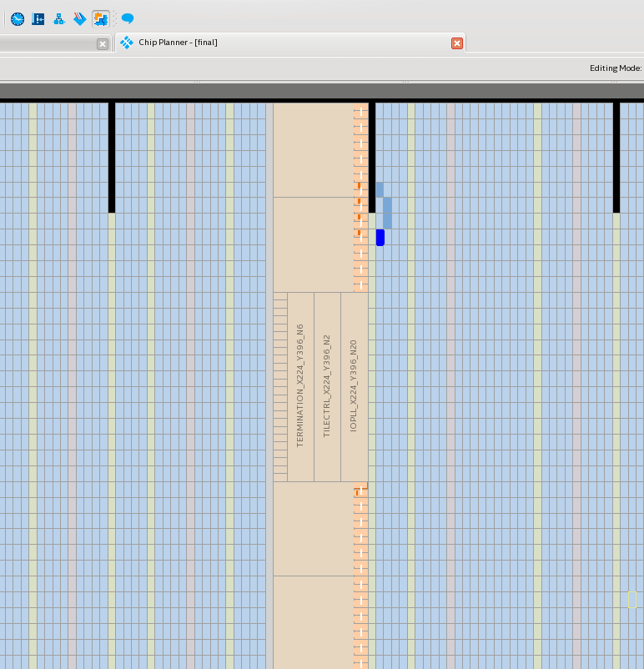This screenshot has height=669, width=644.
Task: Click the yellow-outlined cell near right edge
Action: click(x=632, y=599)
